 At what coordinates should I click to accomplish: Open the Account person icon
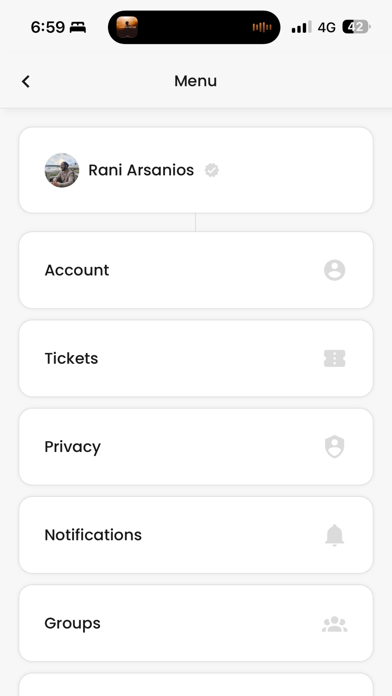click(x=334, y=270)
